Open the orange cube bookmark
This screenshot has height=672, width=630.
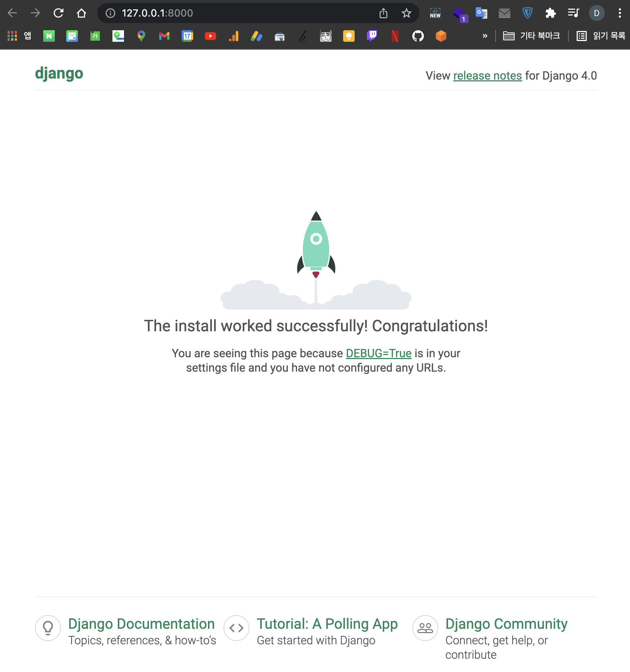click(x=441, y=36)
